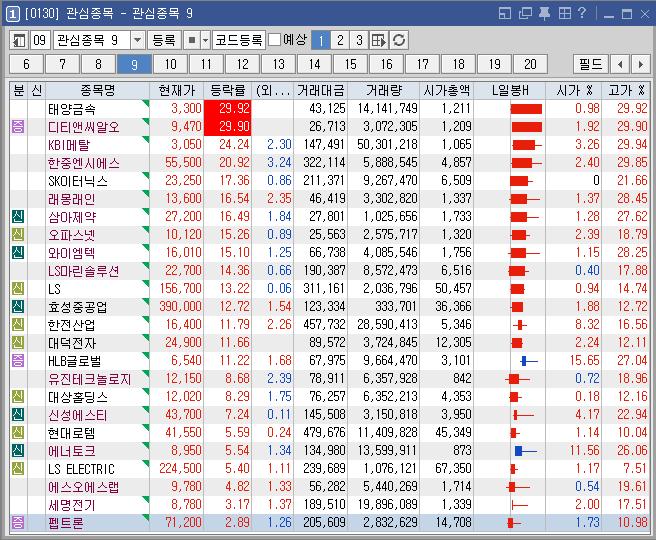The image size is (656, 540).
Task: Switch to watchlist tab 6
Action: [x=26, y=64]
